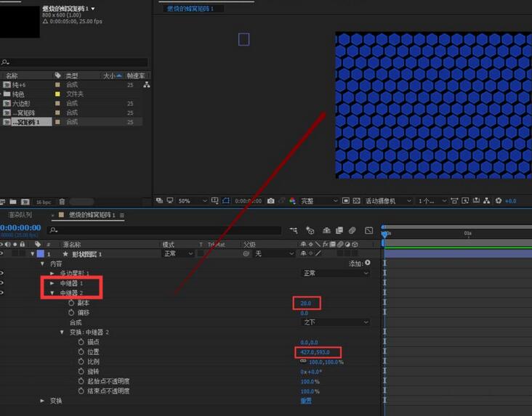Viewport: 532px width, 416px height.
Task: Click the new folder icon in project panel
Action: tap(13, 202)
